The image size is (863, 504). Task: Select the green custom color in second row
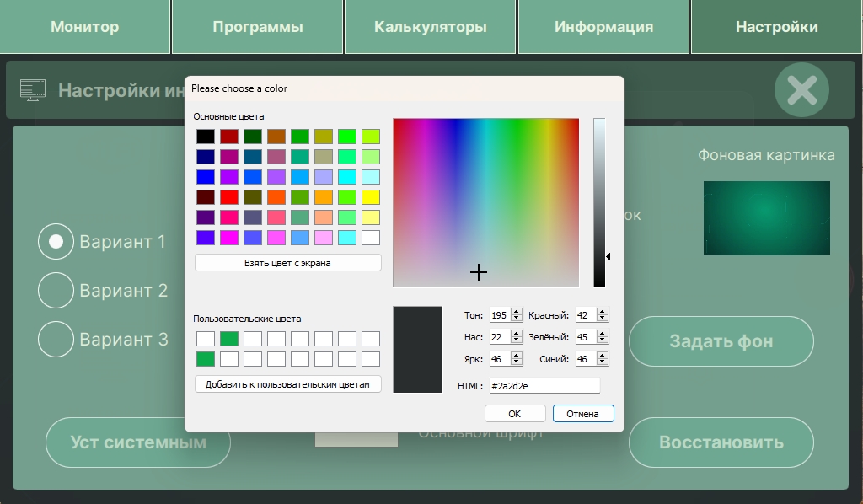pos(206,359)
